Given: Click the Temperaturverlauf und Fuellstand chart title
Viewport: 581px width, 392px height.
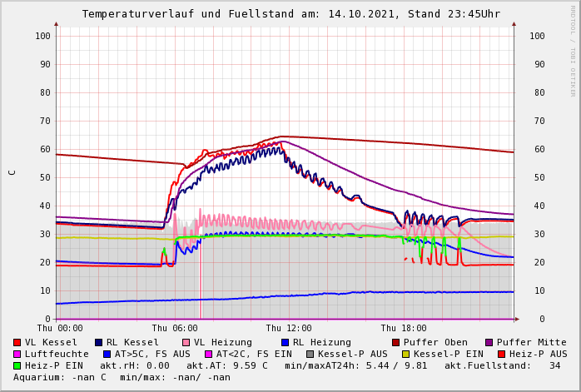Looking at the screenshot, I should coord(291,14).
